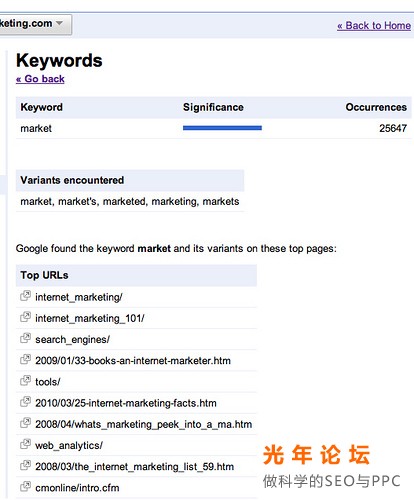Click the Significance column header
Image resolution: width=414 pixels, height=500 pixels.
tap(213, 107)
